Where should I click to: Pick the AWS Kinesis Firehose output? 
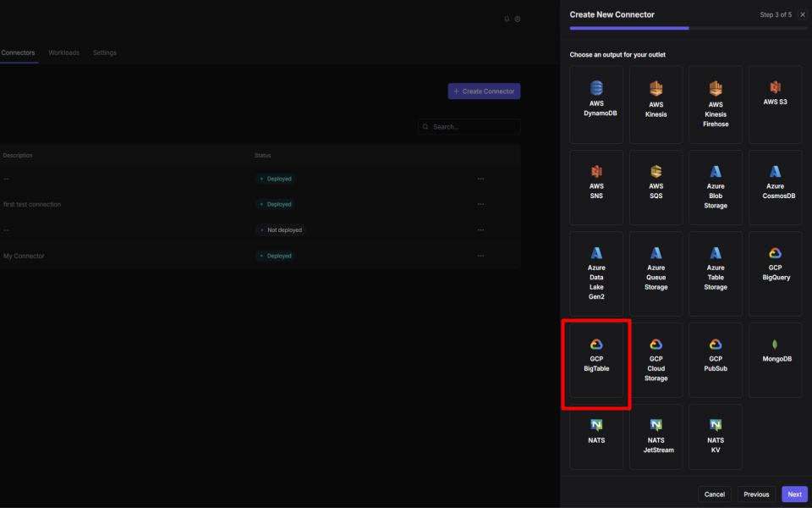point(716,105)
